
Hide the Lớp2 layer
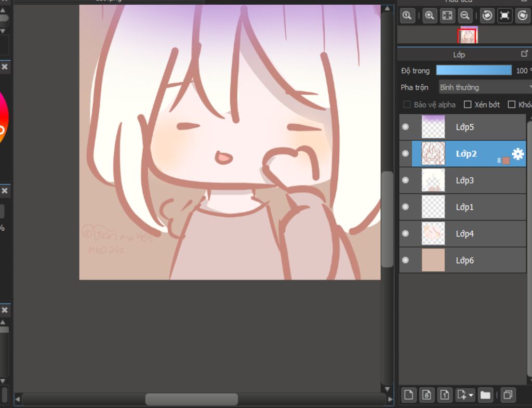[405, 153]
